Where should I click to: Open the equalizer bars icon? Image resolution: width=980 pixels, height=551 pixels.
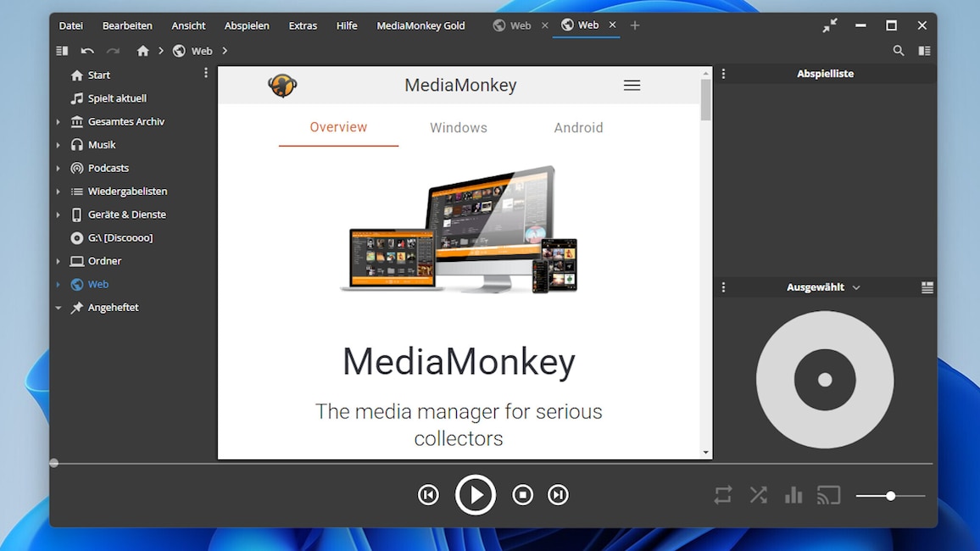pyautogui.click(x=793, y=495)
